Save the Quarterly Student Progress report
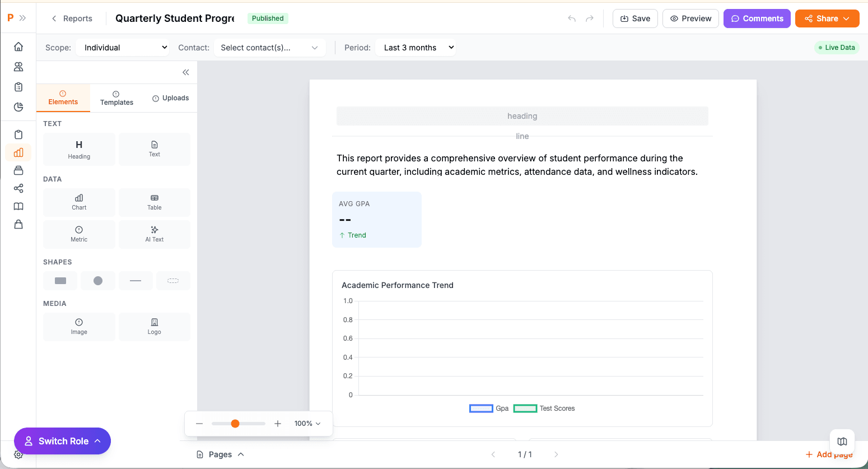 point(635,18)
